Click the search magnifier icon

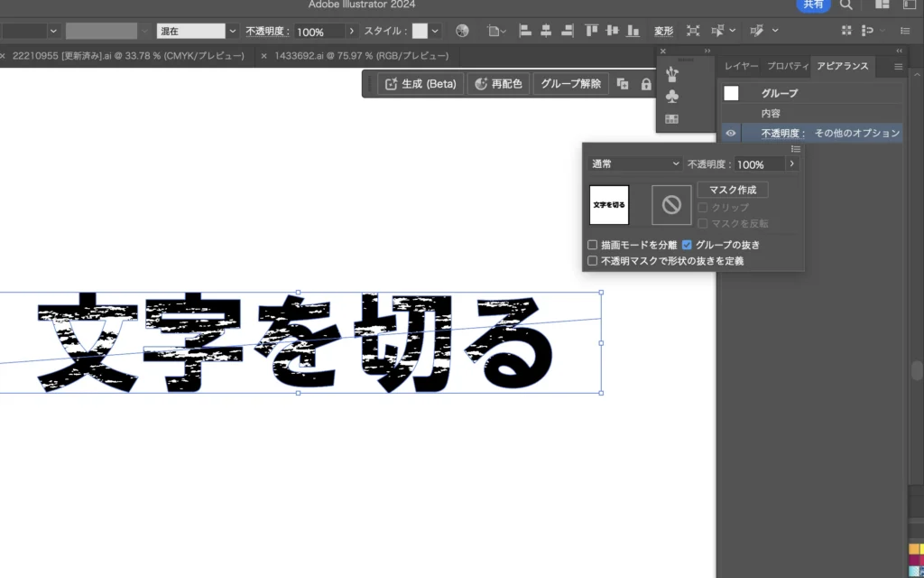(x=845, y=5)
